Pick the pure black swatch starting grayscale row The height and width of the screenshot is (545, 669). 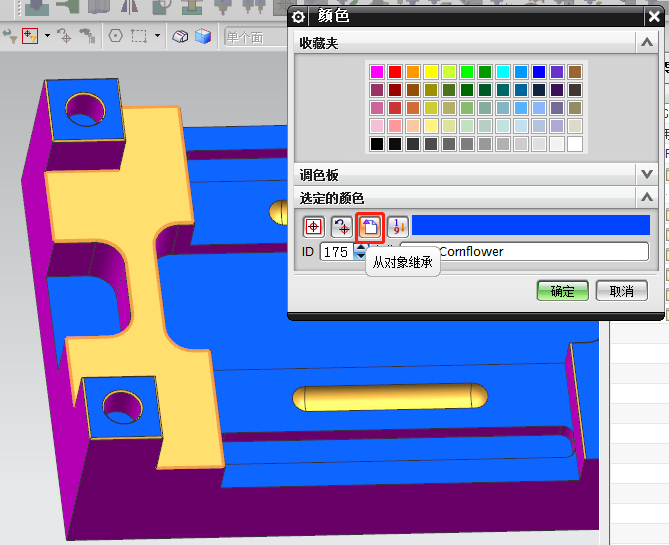click(377, 144)
